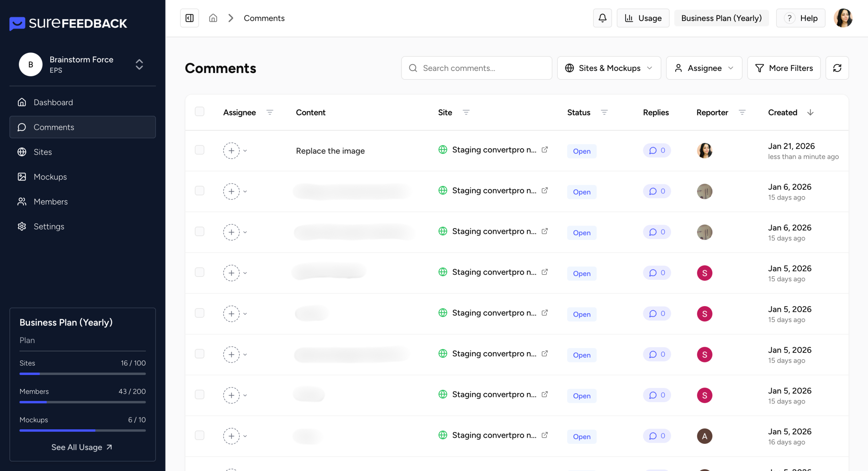Screen dimensions: 868x471
Task: Open the See All Usage link
Action: click(82, 447)
